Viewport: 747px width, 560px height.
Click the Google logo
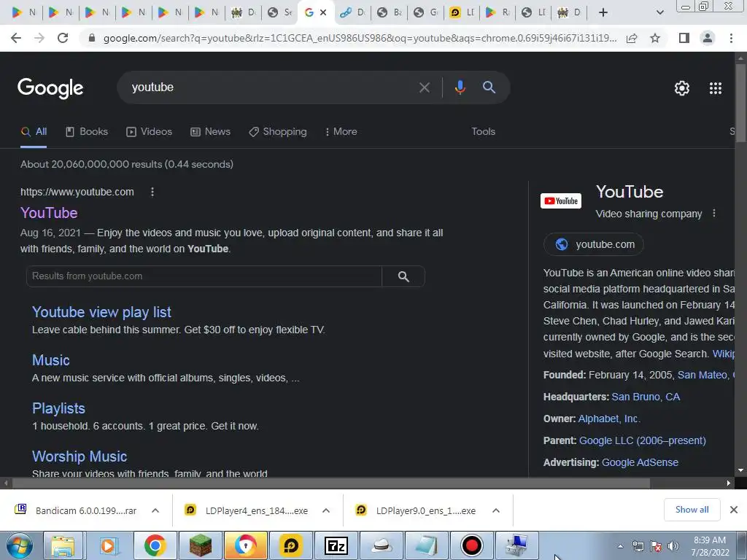[50, 88]
